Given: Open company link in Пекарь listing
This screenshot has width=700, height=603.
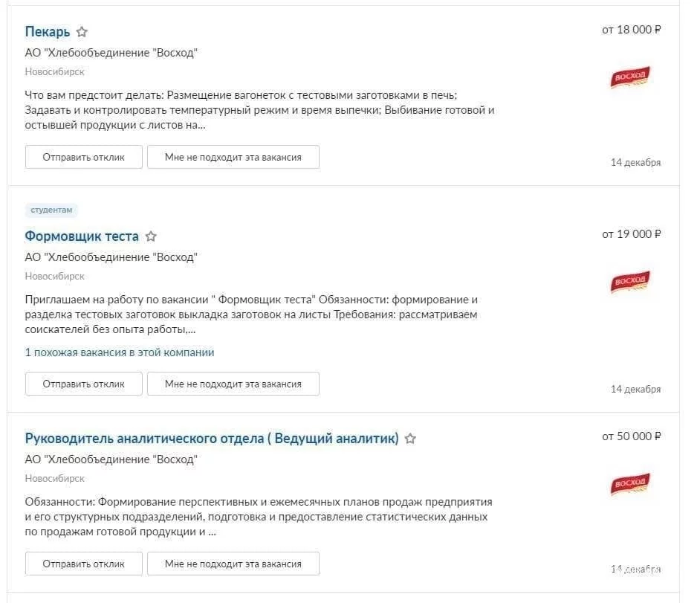Looking at the screenshot, I should tap(111, 53).
